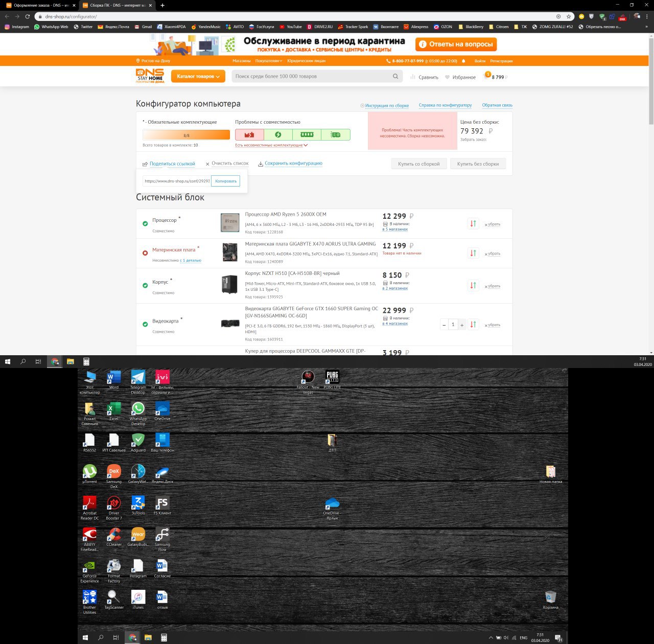654x644 pixels.
Task: Open the shopping cart showing 8 799
Action: [x=495, y=77]
